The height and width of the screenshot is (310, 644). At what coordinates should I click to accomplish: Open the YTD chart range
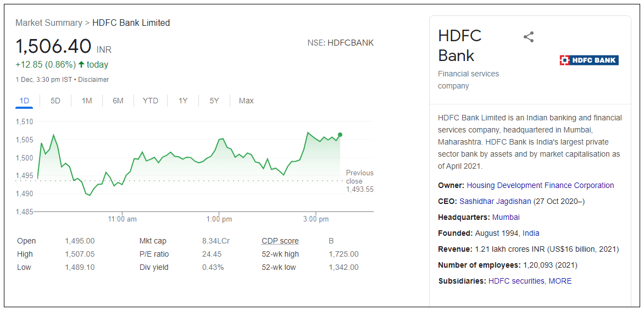[x=151, y=101]
